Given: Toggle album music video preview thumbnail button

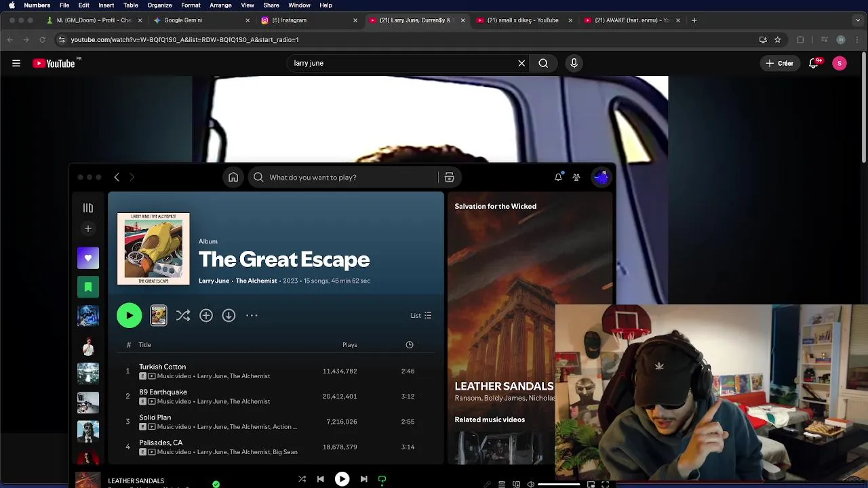Looking at the screenshot, I should click(x=159, y=315).
